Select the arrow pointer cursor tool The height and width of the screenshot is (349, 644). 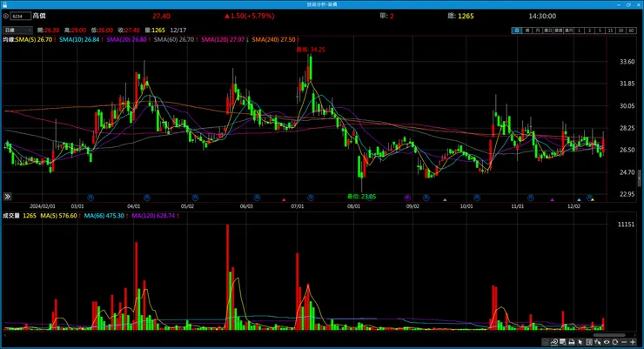pyautogui.click(x=580, y=342)
